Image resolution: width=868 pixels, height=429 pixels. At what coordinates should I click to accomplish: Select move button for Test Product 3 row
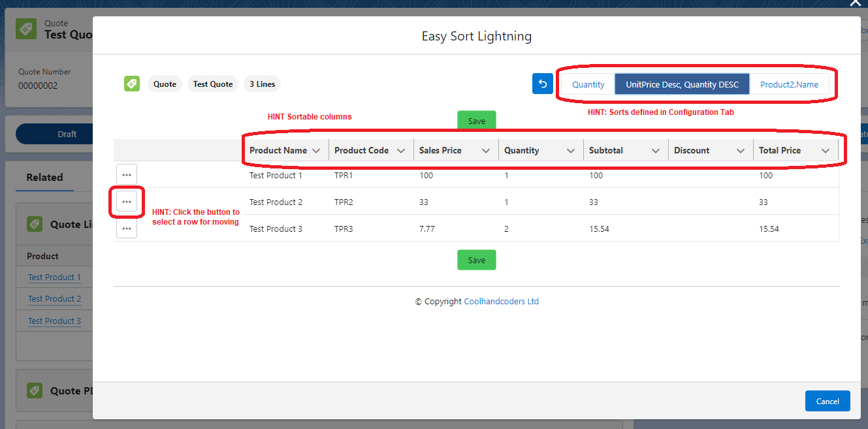click(127, 229)
